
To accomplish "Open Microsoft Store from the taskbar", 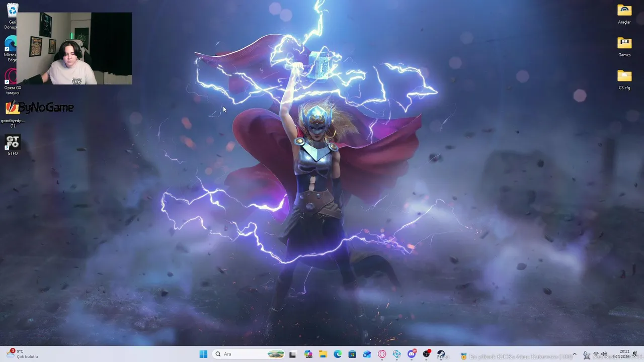I will [x=352, y=354].
